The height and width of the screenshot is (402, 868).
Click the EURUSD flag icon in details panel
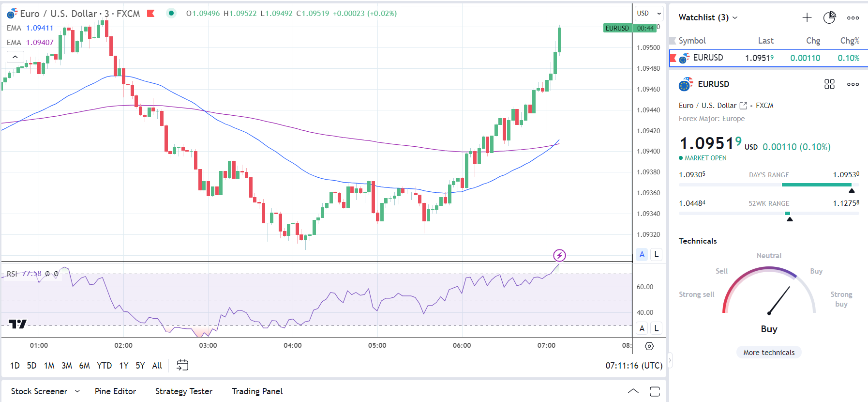686,84
